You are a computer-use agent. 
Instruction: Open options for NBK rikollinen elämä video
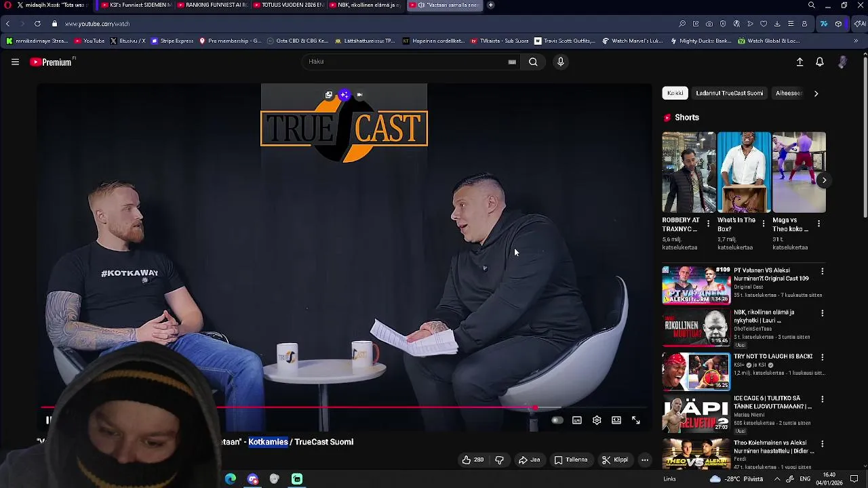tap(823, 313)
